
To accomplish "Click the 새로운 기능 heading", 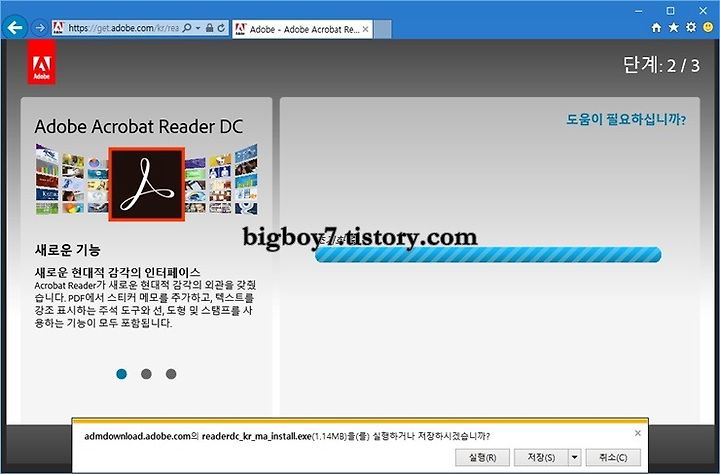I will coord(68,250).
